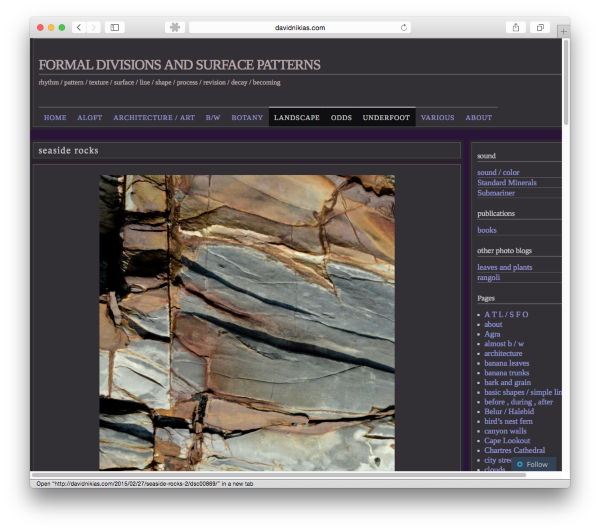
Task: Show all tabs overview button
Action: pyautogui.click(x=541, y=27)
